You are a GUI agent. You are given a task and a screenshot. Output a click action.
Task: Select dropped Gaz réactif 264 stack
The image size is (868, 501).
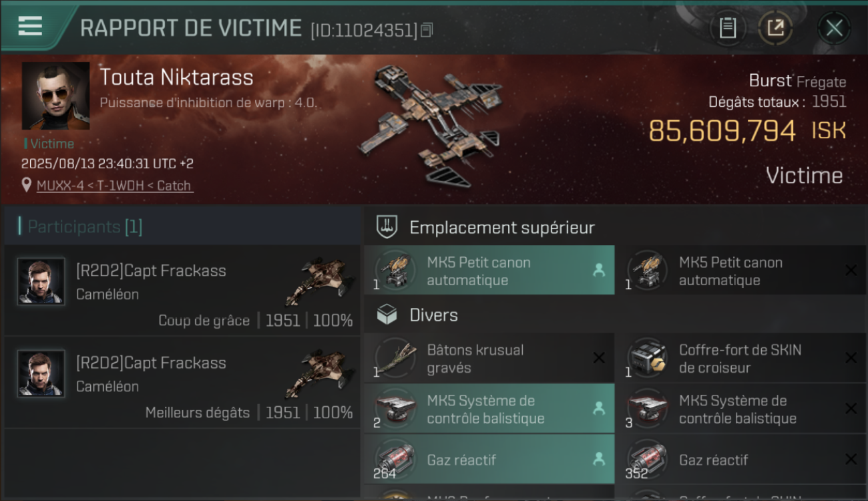pyautogui.click(x=489, y=460)
